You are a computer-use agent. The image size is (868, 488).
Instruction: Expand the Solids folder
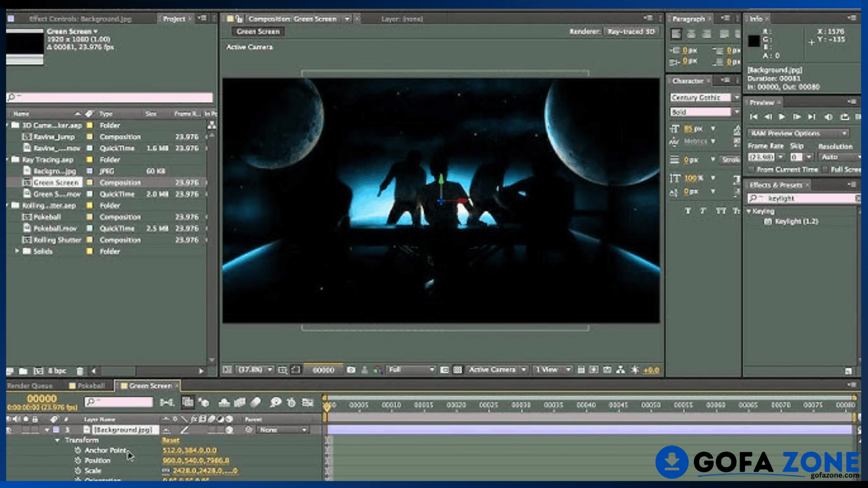click(x=17, y=251)
